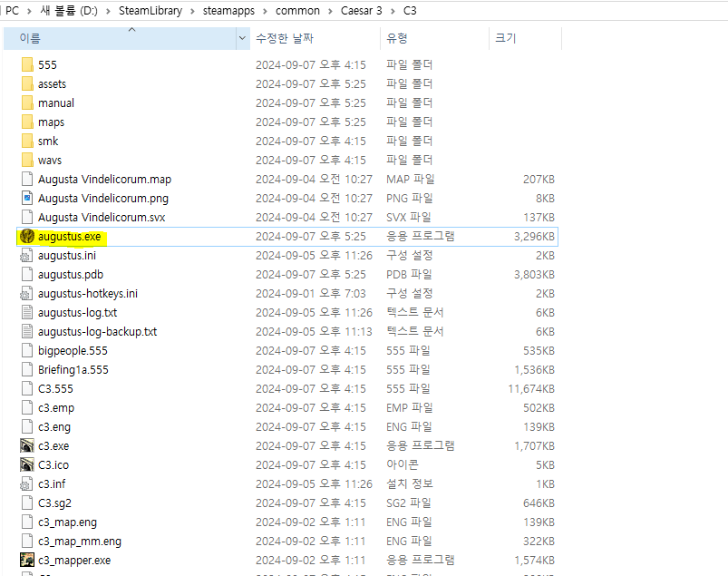Image resolution: width=728 pixels, height=576 pixels.
Task: Click the Briefing1a.555 file icon
Action: click(x=27, y=369)
